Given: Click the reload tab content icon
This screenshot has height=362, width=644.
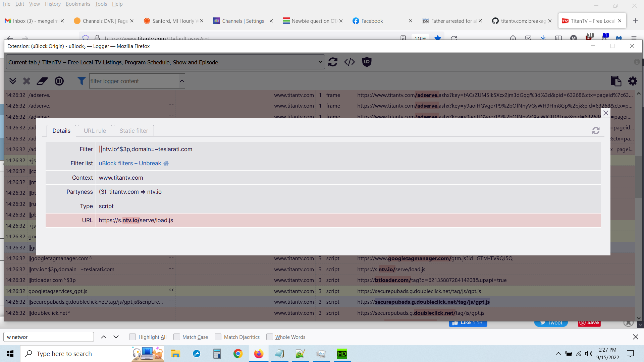Looking at the screenshot, I should [x=333, y=62].
